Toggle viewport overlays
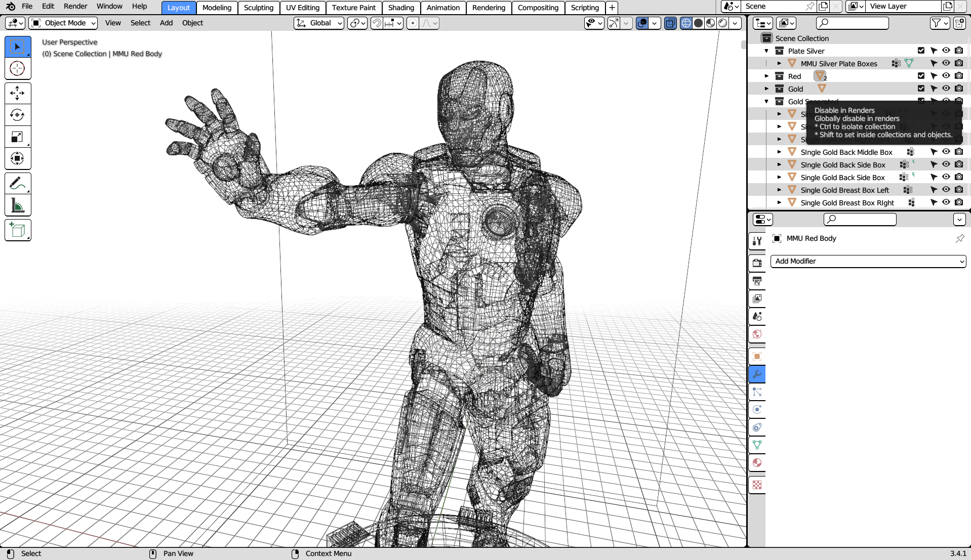The image size is (971, 560). 642,23
